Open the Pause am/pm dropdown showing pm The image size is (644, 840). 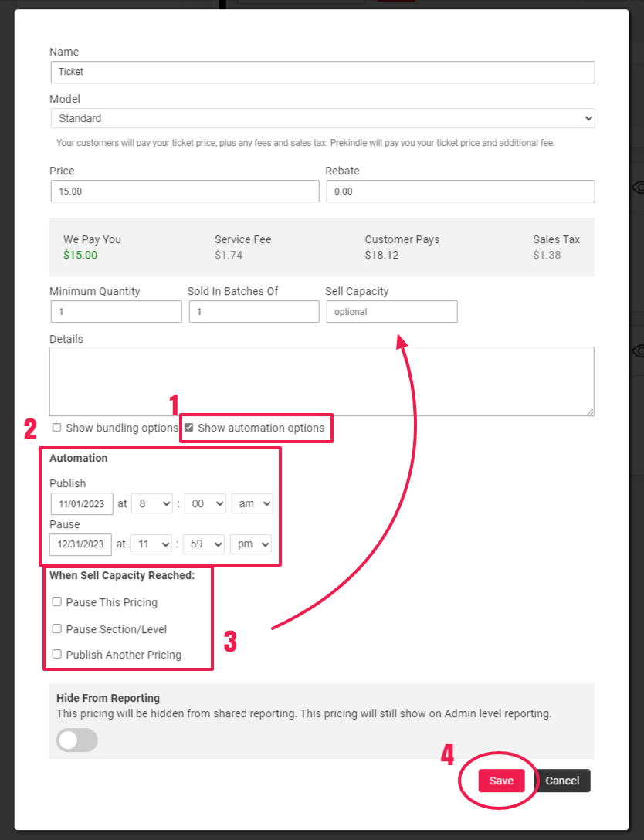point(251,544)
